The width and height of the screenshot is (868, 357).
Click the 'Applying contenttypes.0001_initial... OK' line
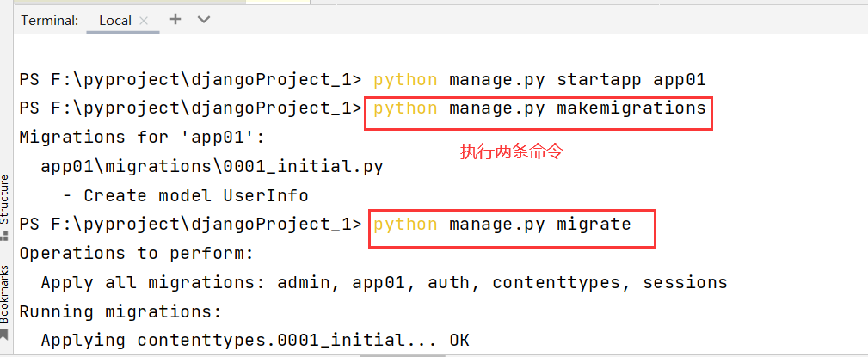255,341
